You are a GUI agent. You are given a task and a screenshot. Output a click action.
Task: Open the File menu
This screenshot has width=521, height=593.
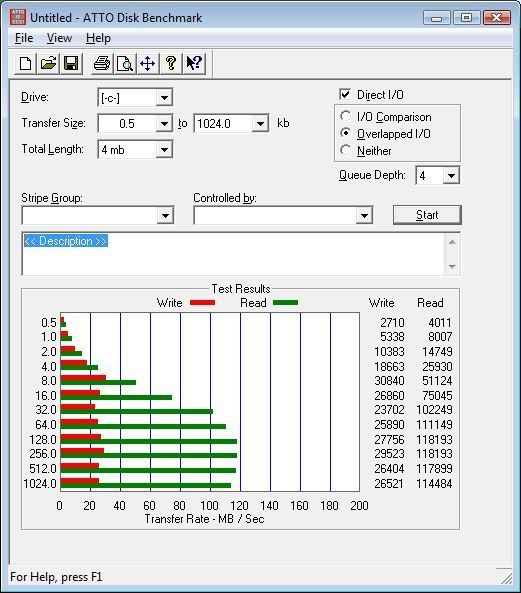(x=24, y=38)
